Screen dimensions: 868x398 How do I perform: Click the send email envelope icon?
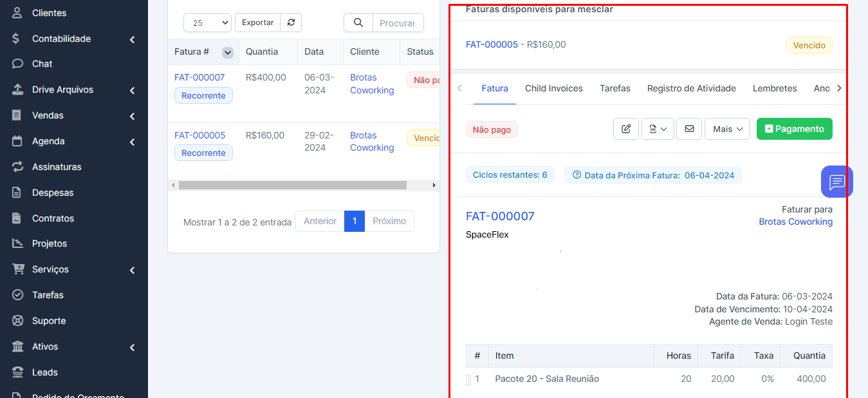point(688,129)
